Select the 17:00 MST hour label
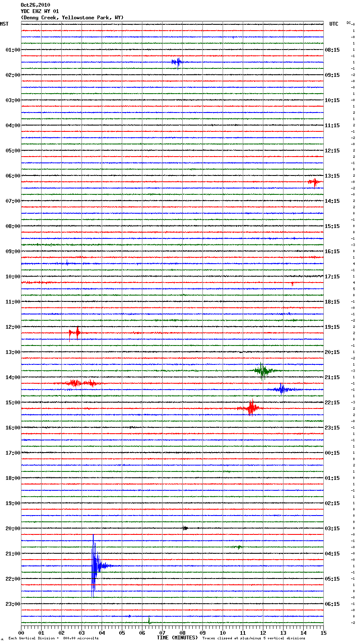357x644 pixels. click(x=13, y=453)
